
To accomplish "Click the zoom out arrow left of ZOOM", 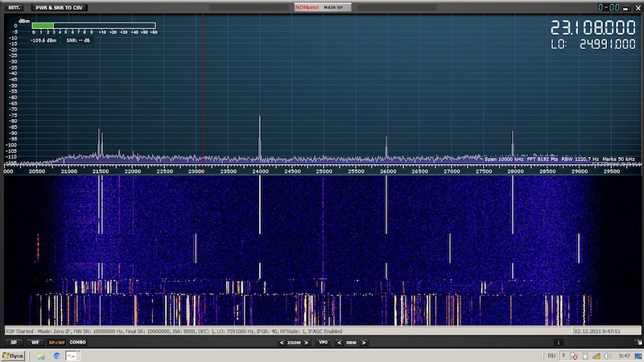I will (x=282, y=342).
